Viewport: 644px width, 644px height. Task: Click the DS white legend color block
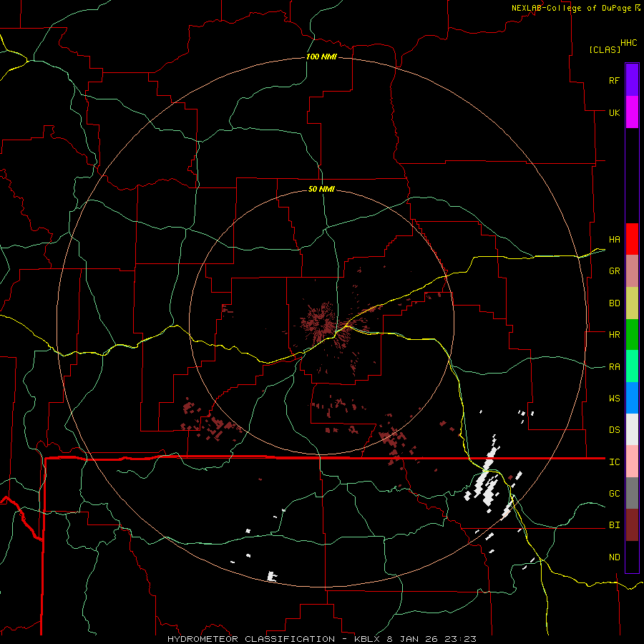(632, 429)
